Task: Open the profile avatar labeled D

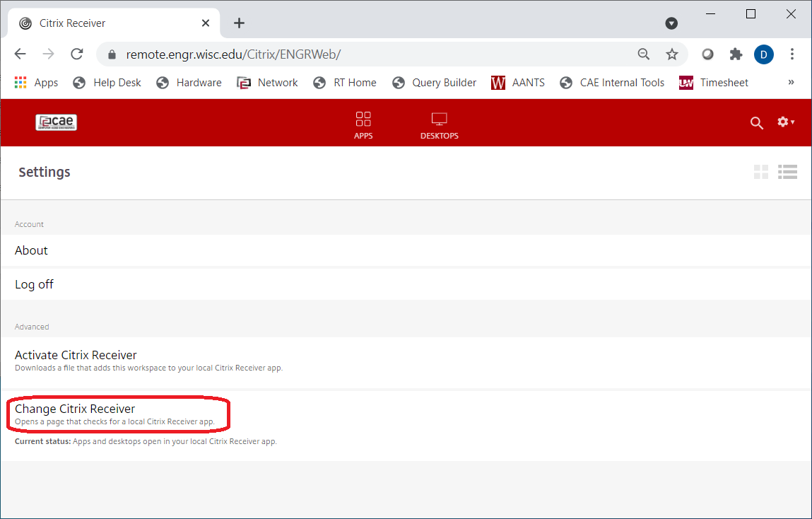Action: point(764,54)
